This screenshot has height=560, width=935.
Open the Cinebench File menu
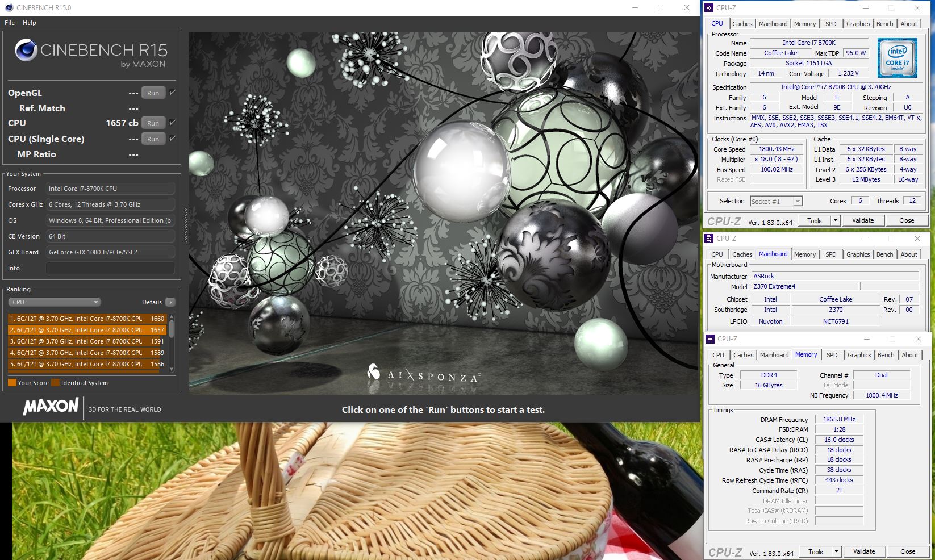tap(10, 23)
